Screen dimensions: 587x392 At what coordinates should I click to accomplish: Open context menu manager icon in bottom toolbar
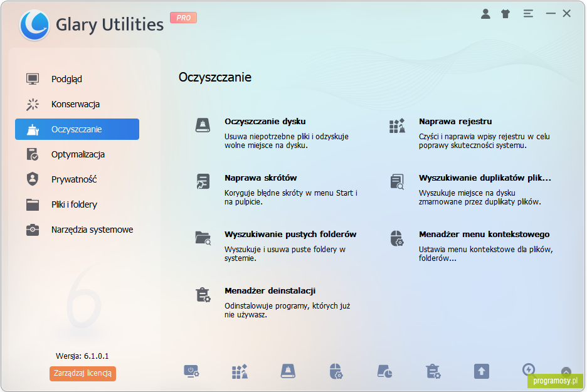(336, 371)
